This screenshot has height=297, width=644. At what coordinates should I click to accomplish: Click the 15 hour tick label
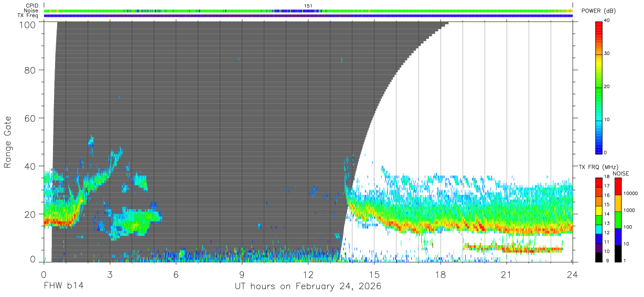(374, 274)
